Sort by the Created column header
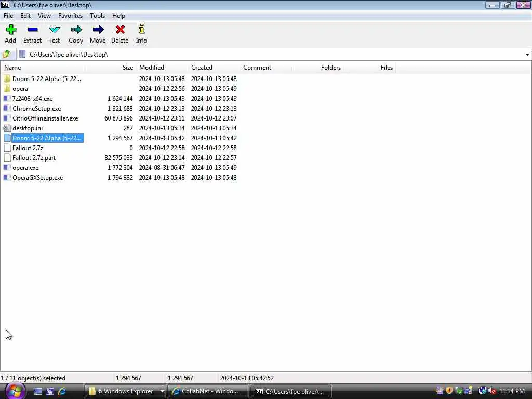532x399 pixels. pos(214,68)
